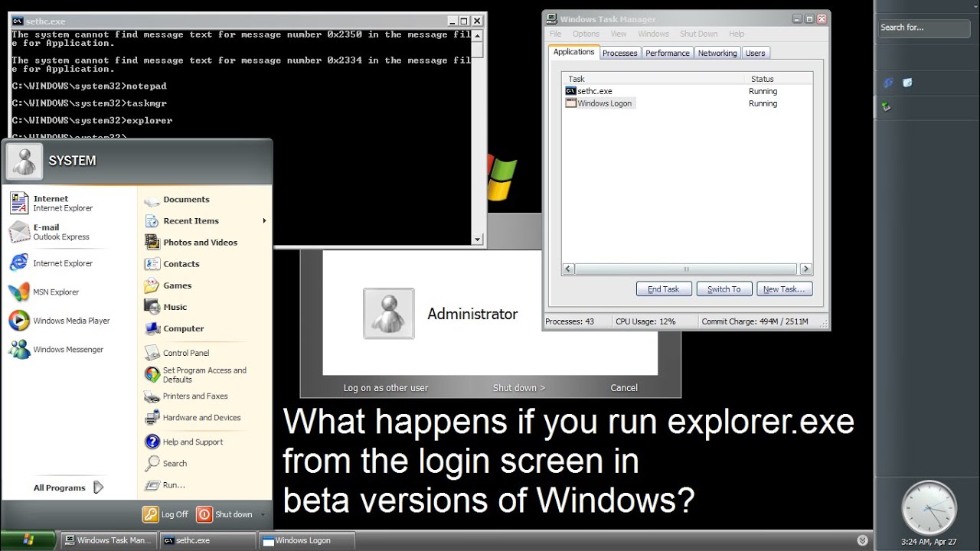Viewport: 980px width, 551px height.
Task: Open Control Panel
Action: 177,353
